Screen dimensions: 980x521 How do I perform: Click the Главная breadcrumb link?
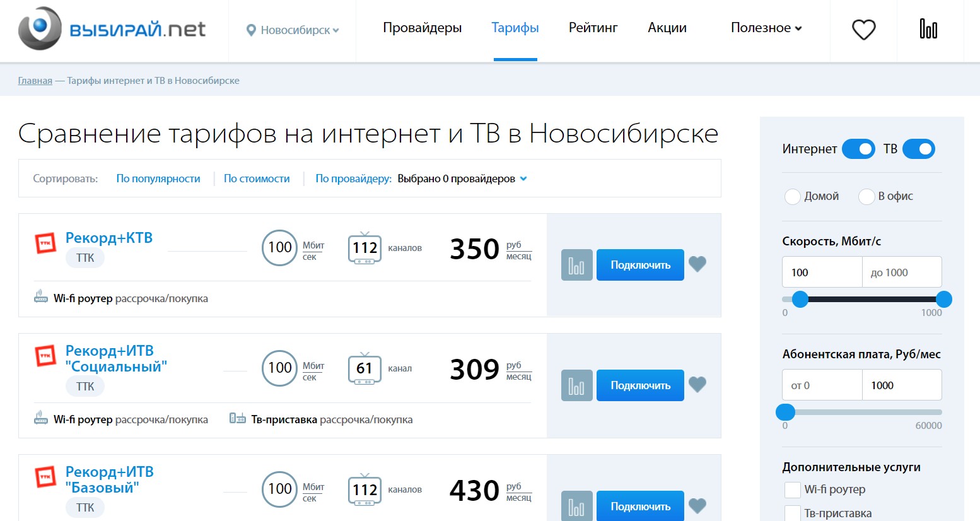tap(35, 81)
